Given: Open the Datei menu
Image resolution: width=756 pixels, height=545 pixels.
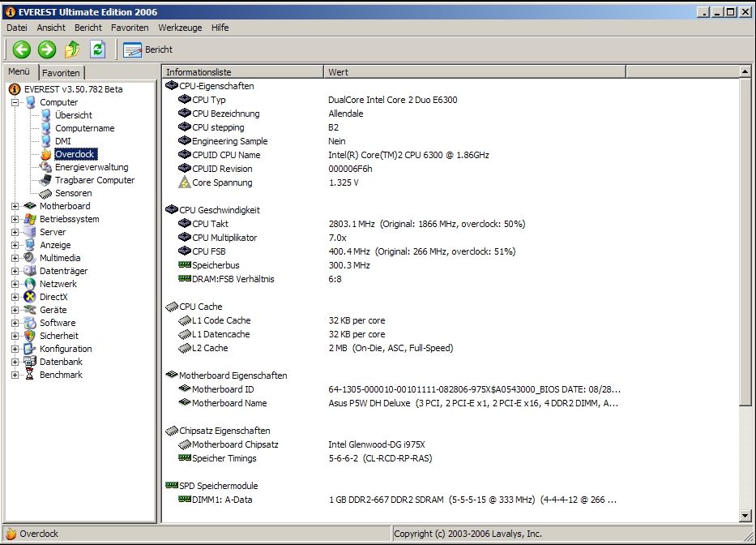Looking at the screenshot, I should 17,28.
